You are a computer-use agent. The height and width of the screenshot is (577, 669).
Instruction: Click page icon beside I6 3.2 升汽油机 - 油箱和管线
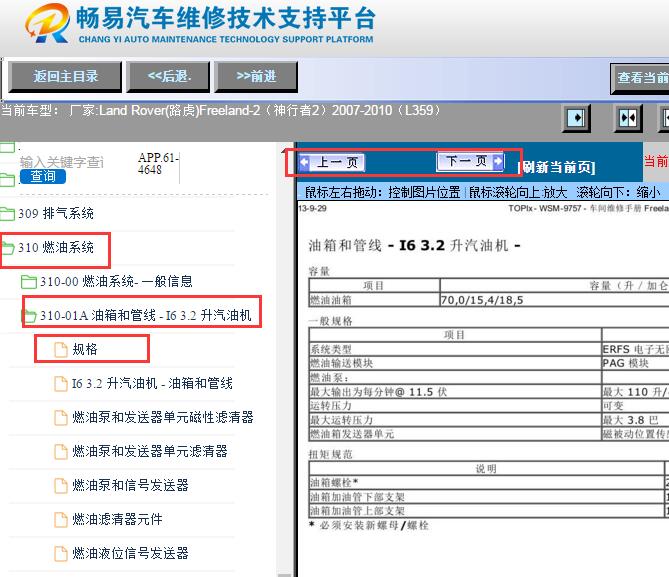(61, 384)
